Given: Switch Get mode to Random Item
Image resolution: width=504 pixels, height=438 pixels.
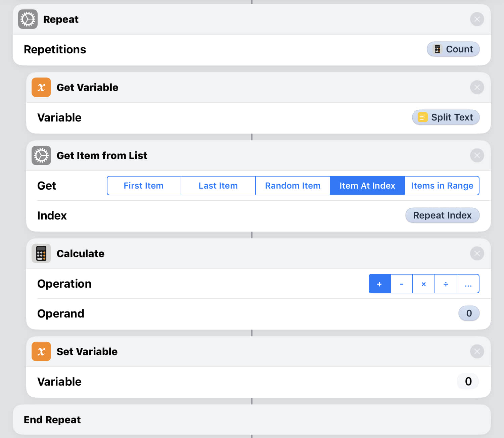Looking at the screenshot, I should pyautogui.click(x=293, y=186).
